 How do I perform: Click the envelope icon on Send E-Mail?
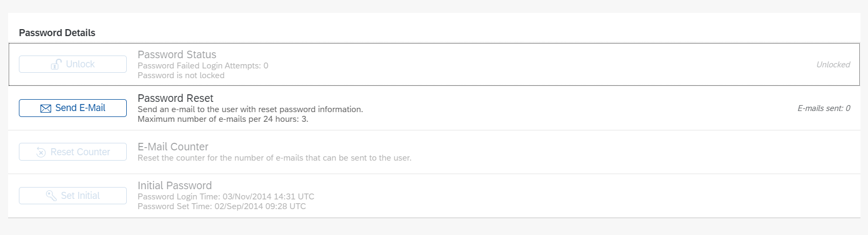pyautogui.click(x=46, y=108)
